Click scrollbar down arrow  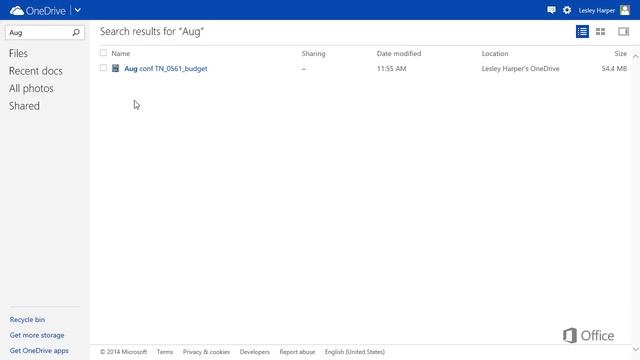pos(636,349)
